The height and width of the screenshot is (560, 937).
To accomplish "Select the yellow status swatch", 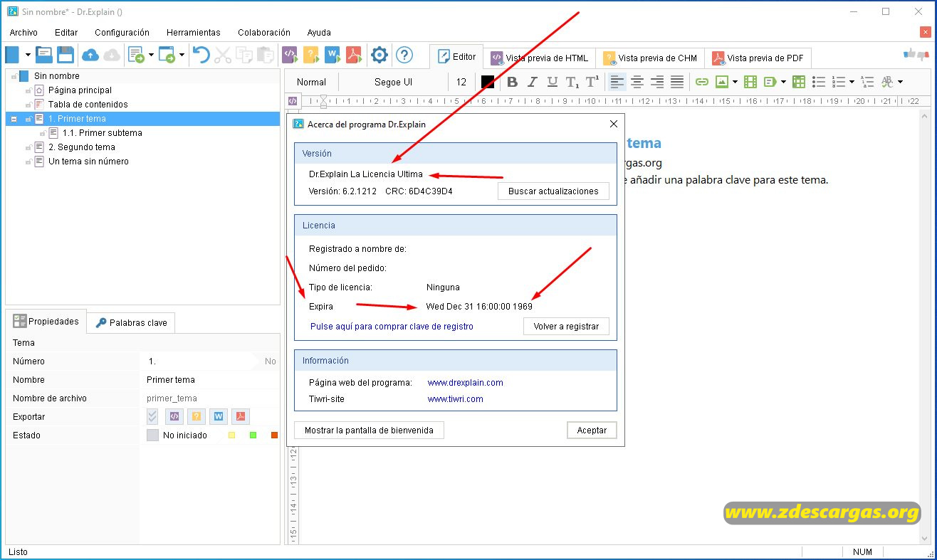I will [231, 435].
